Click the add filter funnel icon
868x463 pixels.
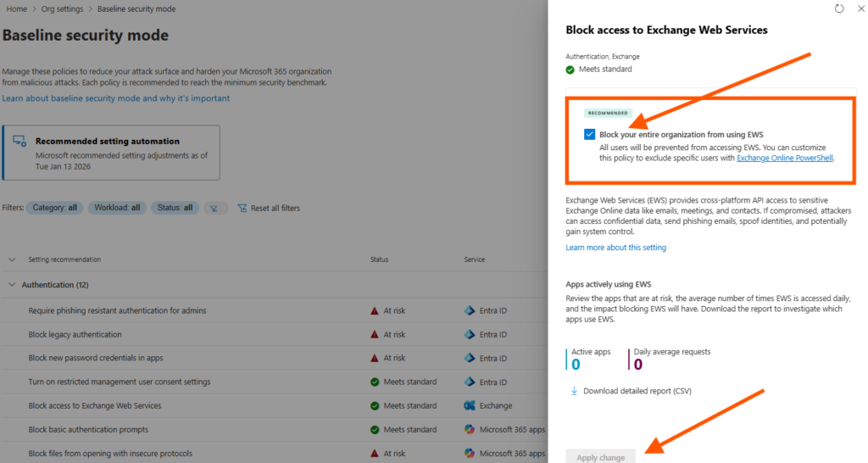click(215, 208)
